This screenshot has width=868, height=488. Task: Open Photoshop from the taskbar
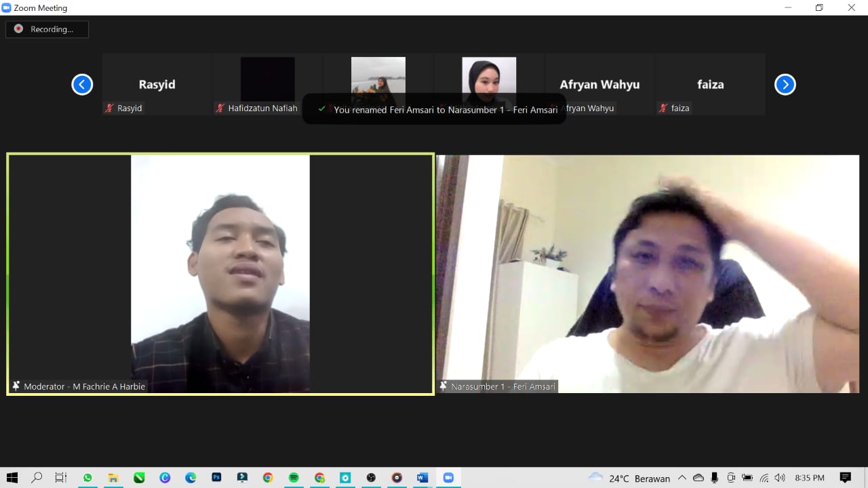[x=216, y=478]
